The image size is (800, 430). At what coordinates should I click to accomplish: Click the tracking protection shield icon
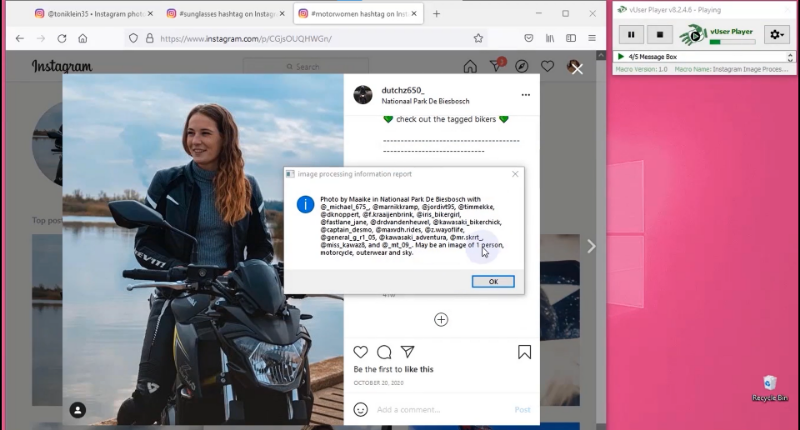tap(133, 38)
